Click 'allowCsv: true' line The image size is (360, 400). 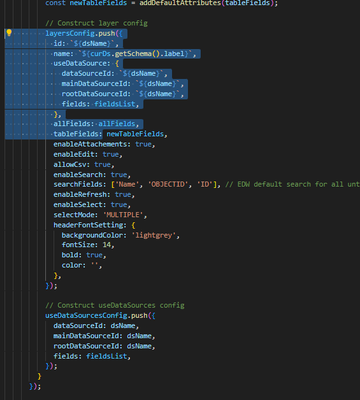84,164
